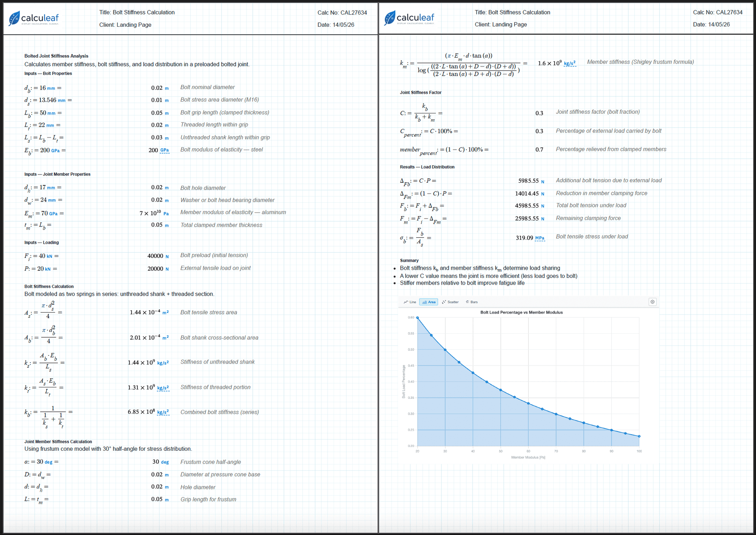Click calculeaf logo on right page

[409, 18]
